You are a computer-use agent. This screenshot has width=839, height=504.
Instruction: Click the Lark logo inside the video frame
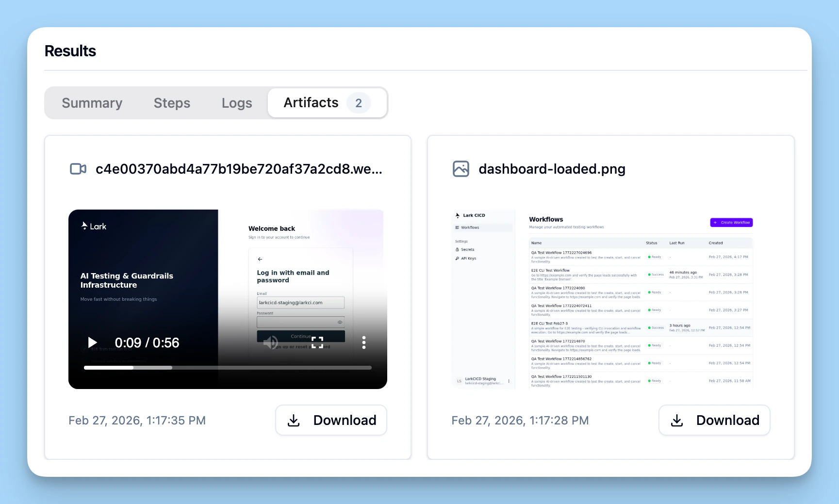pyautogui.click(x=93, y=226)
